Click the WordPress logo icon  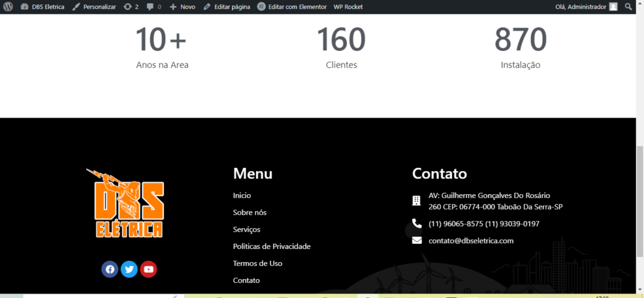click(8, 7)
